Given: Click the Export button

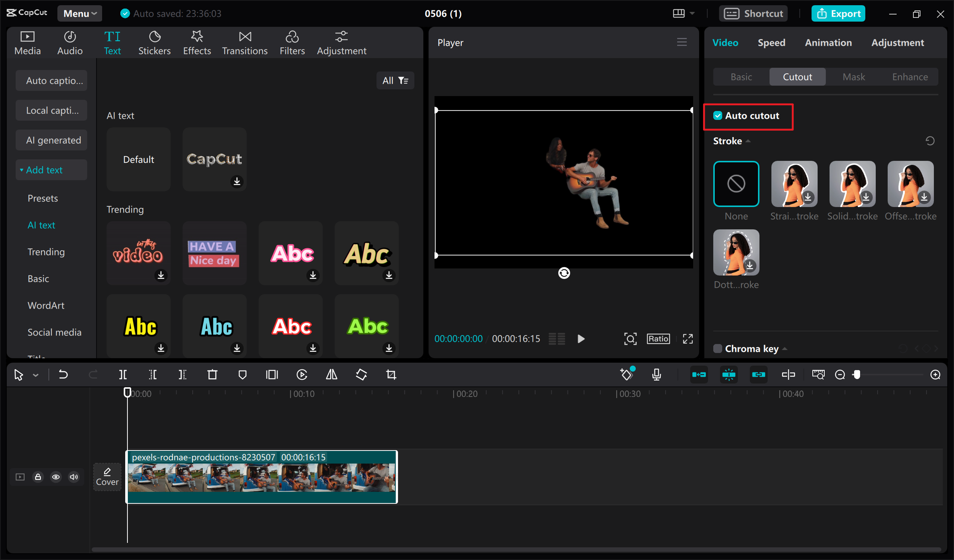Looking at the screenshot, I should pyautogui.click(x=838, y=14).
